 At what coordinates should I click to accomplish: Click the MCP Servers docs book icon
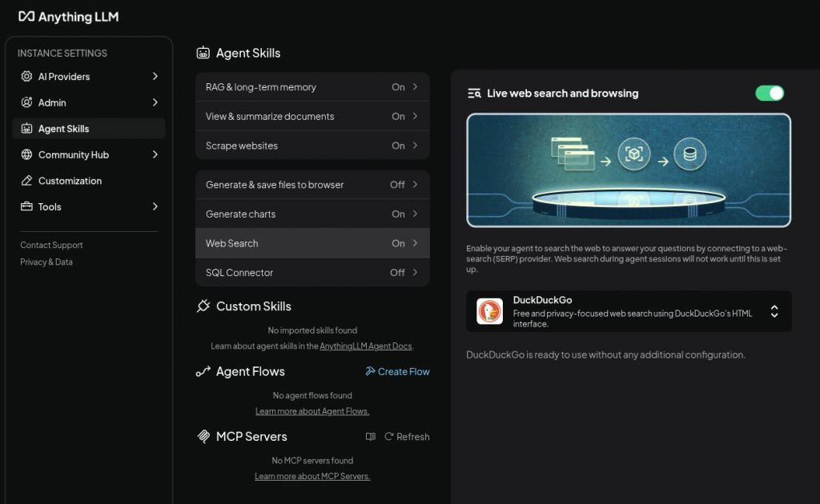click(370, 437)
